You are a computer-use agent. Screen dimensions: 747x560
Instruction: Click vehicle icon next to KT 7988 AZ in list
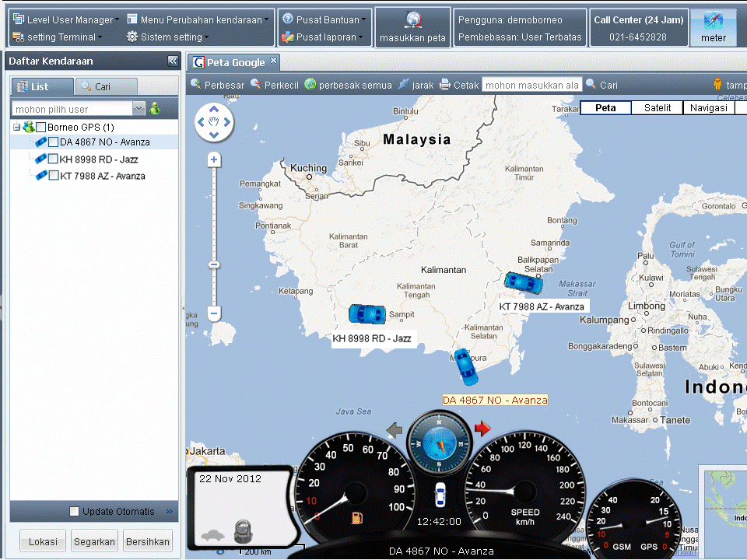pyautogui.click(x=41, y=175)
